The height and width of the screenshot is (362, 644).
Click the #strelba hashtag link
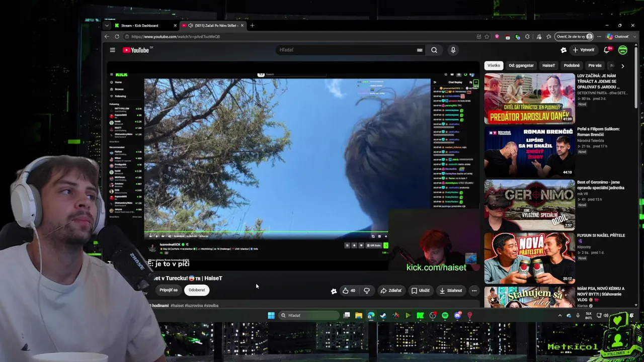pyautogui.click(x=211, y=306)
